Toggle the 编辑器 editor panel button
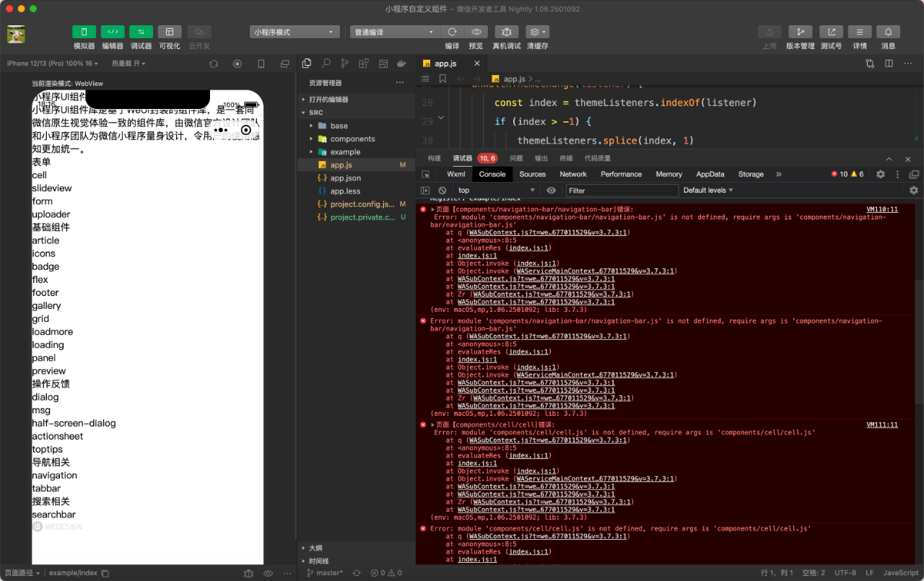 click(113, 32)
